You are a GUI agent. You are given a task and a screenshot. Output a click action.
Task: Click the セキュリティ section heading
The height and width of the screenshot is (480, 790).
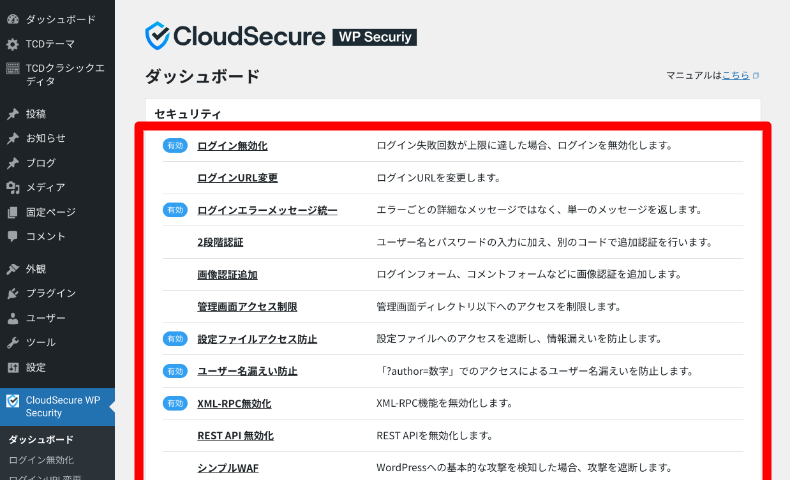(188, 114)
